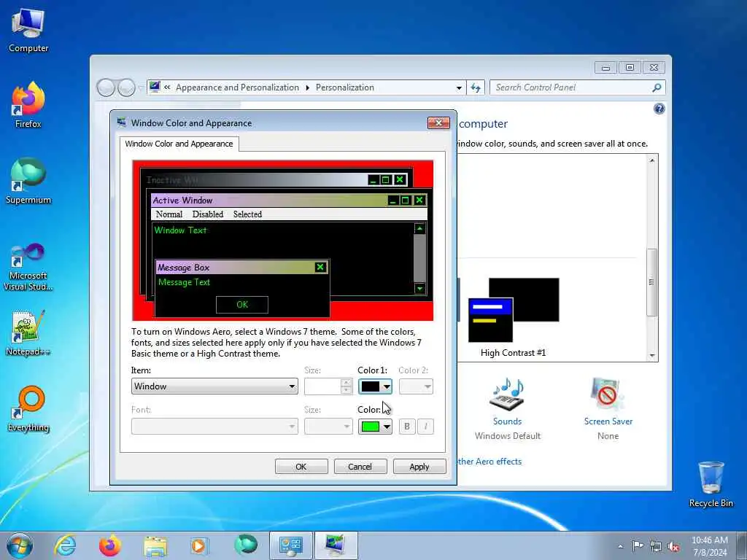Click the Apply button
The image size is (747, 560).
click(x=419, y=467)
